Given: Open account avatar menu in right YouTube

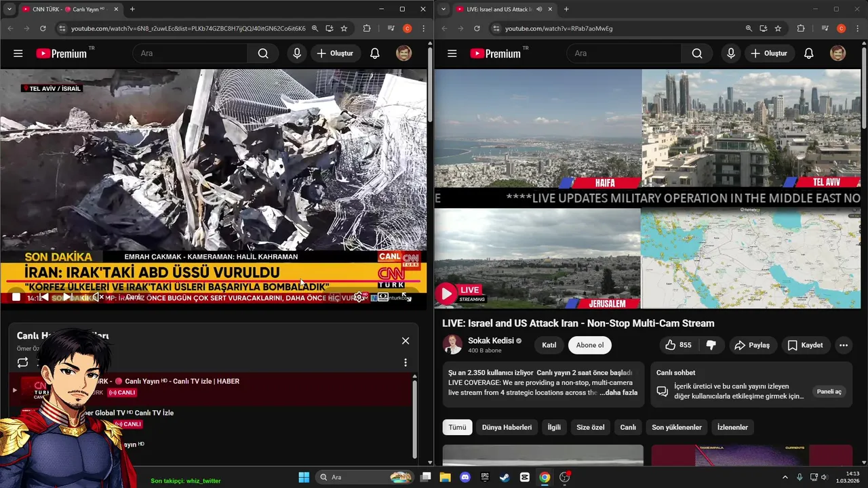Looking at the screenshot, I should pos(837,54).
